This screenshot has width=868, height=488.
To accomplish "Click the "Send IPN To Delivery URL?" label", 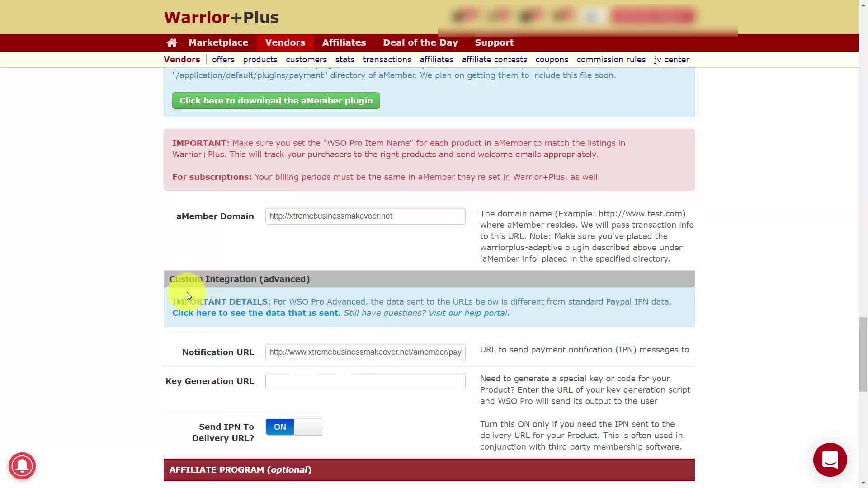I will (223, 432).
